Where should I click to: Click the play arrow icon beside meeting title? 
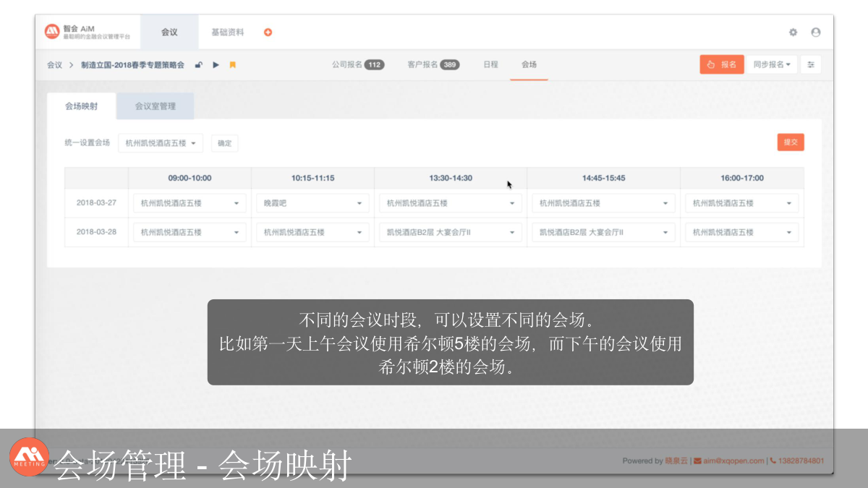[216, 65]
